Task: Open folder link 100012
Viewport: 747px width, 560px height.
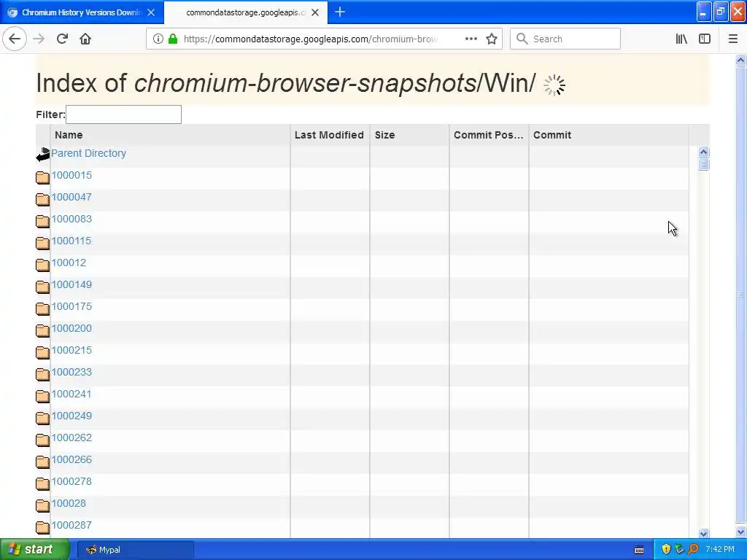Action: 69,262
